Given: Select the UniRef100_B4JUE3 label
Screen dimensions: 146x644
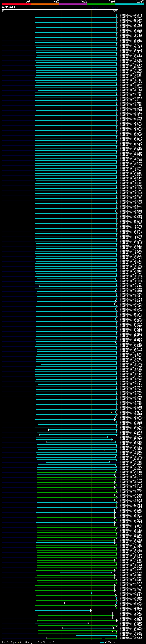Looking at the screenshot, I should click(x=131, y=329).
